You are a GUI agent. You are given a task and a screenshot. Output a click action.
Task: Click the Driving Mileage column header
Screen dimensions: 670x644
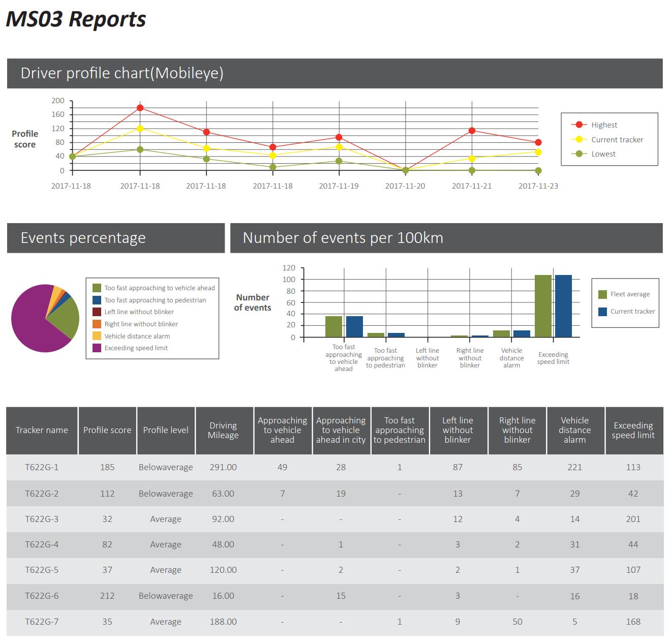point(223,430)
